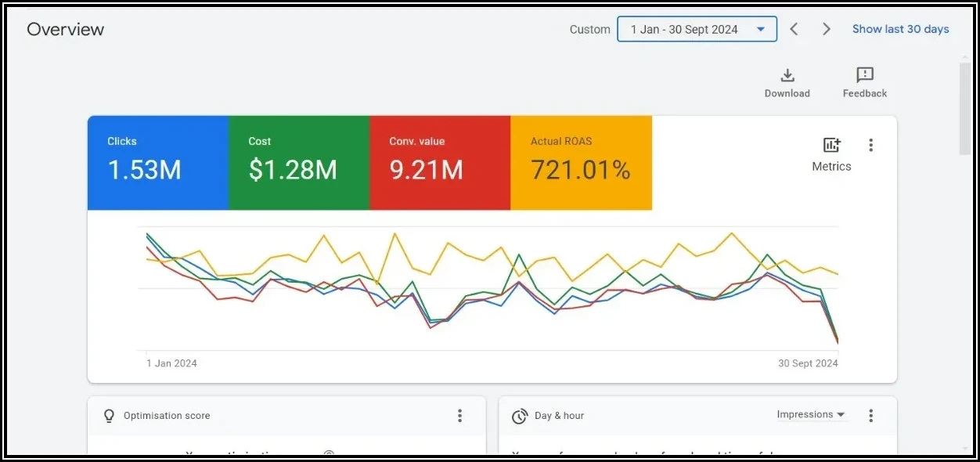Open three-dot menu beside Metrics

click(x=870, y=146)
